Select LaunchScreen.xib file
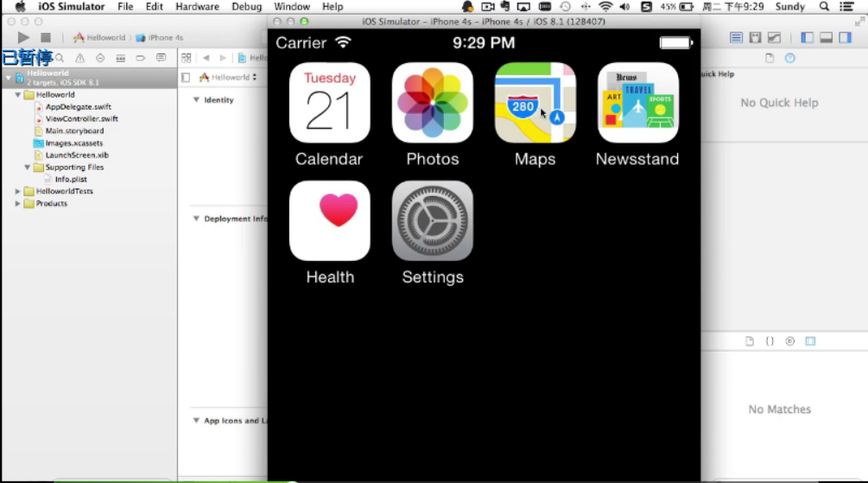Viewport: 868px width, 483px height. pyautogui.click(x=76, y=156)
